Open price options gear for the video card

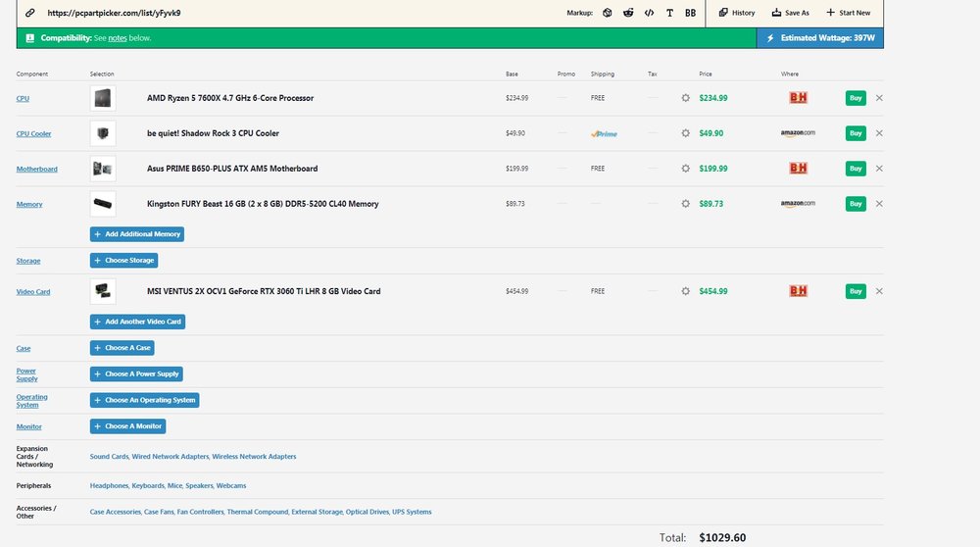tap(685, 291)
